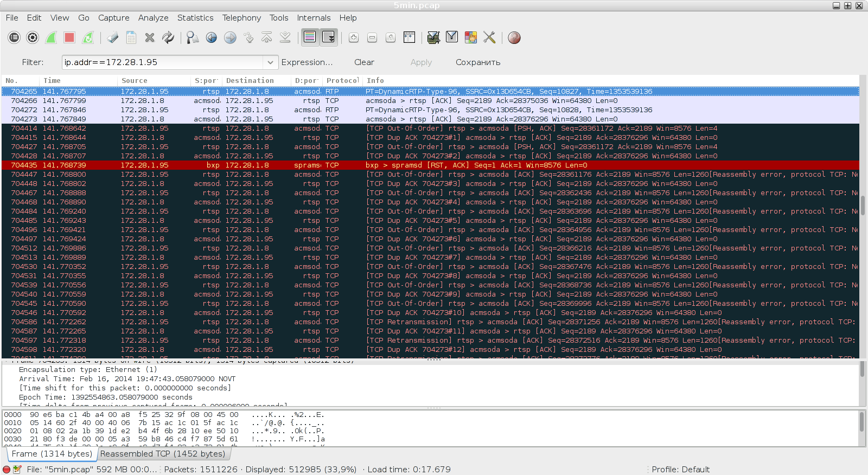The width and height of the screenshot is (868, 475).
Task: Restart the current capture
Action: (x=88, y=37)
